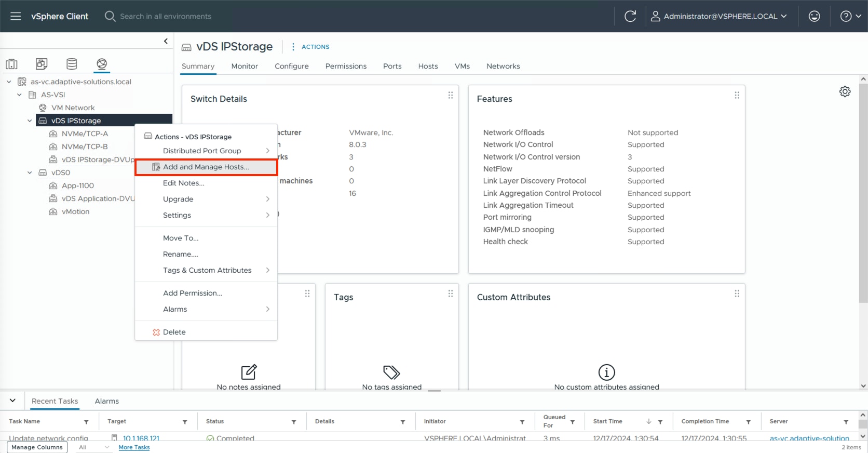The width and height of the screenshot is (868, 453).
Task: Select Add and Manage Hosts in context menu
Action: 206,167
